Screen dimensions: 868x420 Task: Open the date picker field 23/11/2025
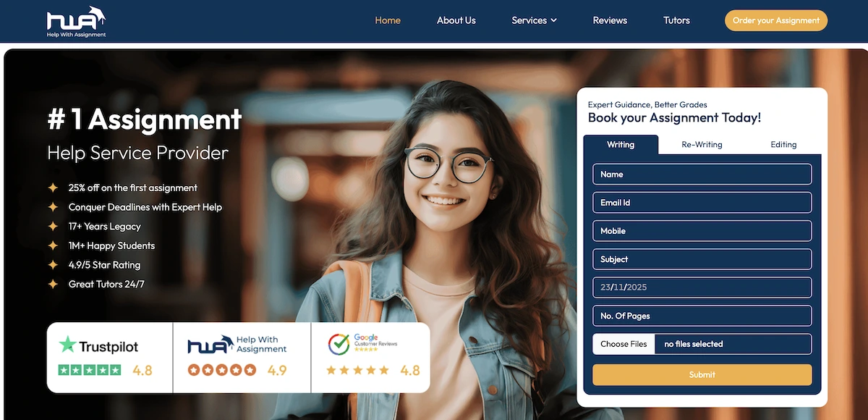pyautogui.click(x=702, y=287)
